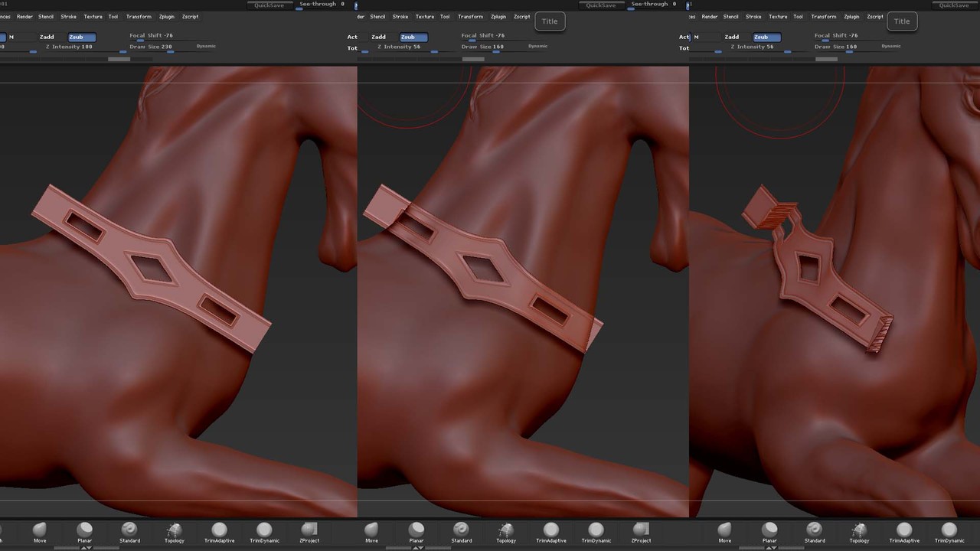Select the Planar brush in right panel
The height and width of the screenshot is (551, 980).
(769, 532)
